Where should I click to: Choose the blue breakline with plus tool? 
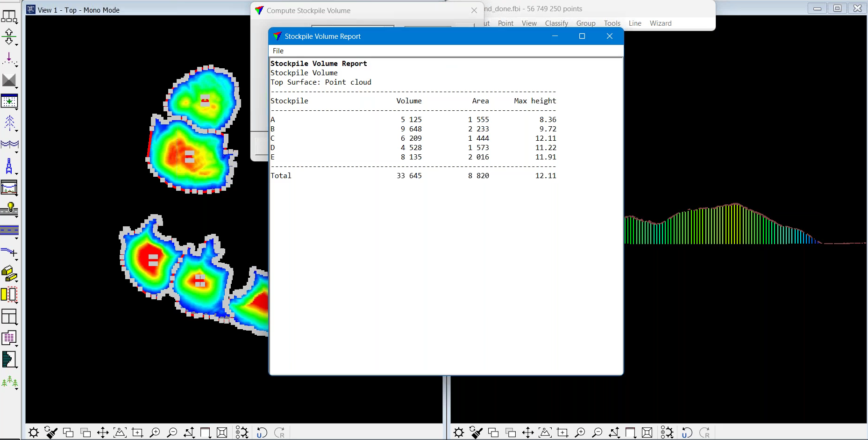click(9, 252)
